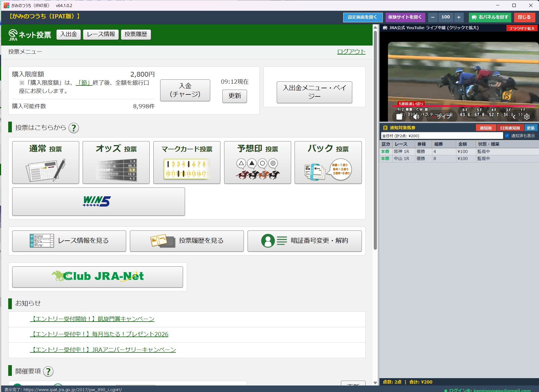Open the 凱旋門賞キャンペーン notice link
The width and height of the screenshot is (539, 392).
92,319
